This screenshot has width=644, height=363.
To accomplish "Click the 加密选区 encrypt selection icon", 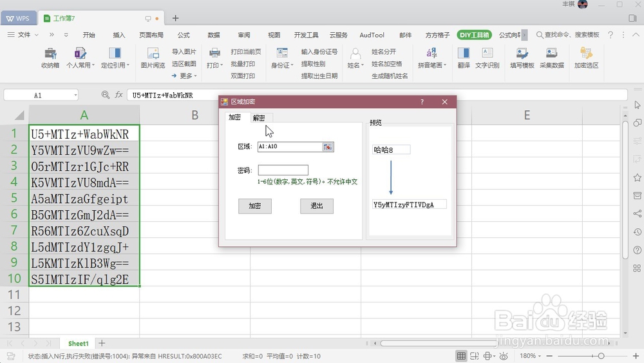I will pyautogui.click(x=586, y=53).
